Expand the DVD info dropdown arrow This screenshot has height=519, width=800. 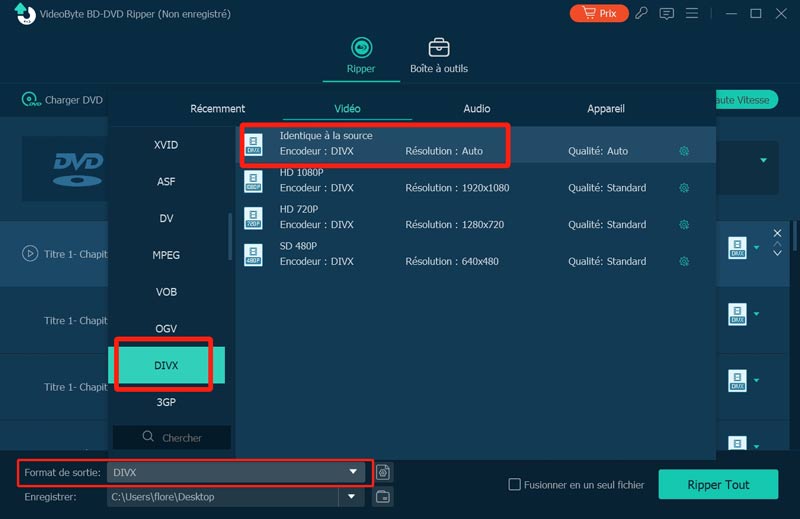click(763, 160)
